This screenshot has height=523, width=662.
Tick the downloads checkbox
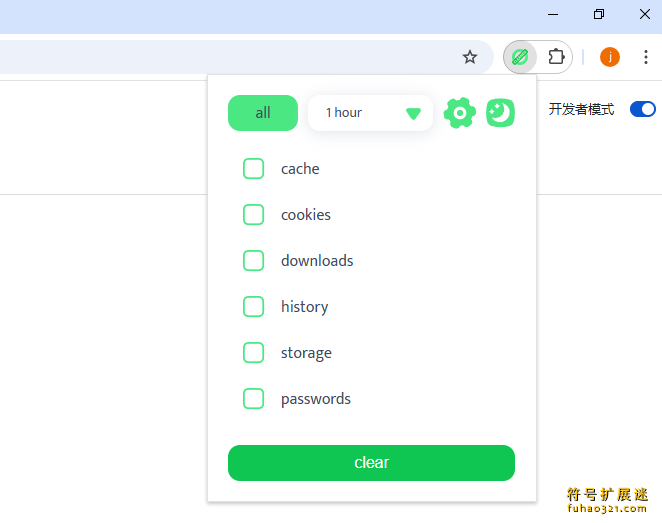(x=253, y=260)
